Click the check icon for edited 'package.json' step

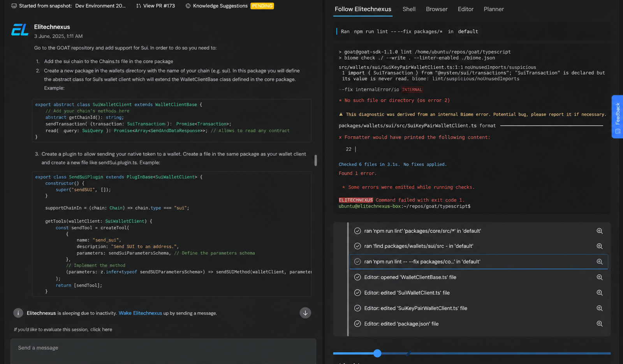[x=357, y=324]
